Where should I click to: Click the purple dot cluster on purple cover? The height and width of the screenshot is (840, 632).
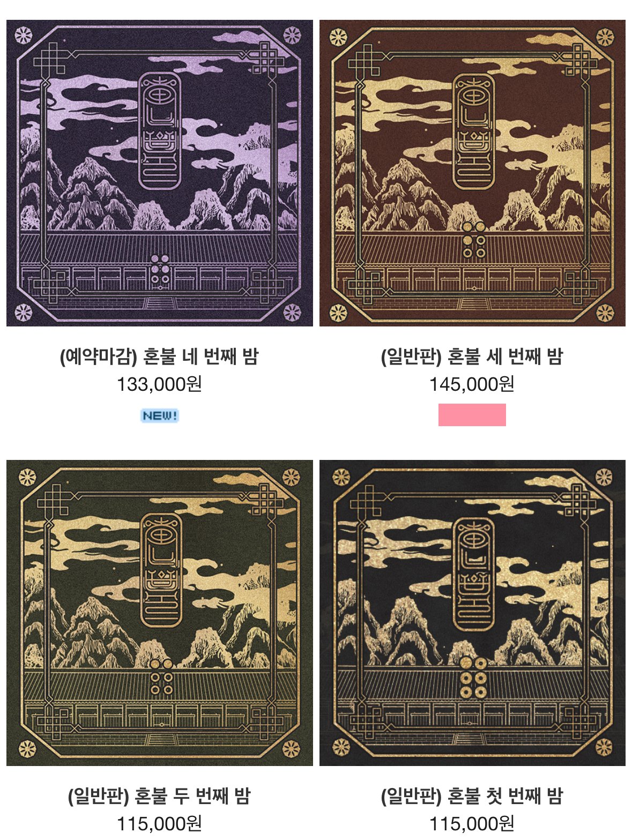point(160,269)
